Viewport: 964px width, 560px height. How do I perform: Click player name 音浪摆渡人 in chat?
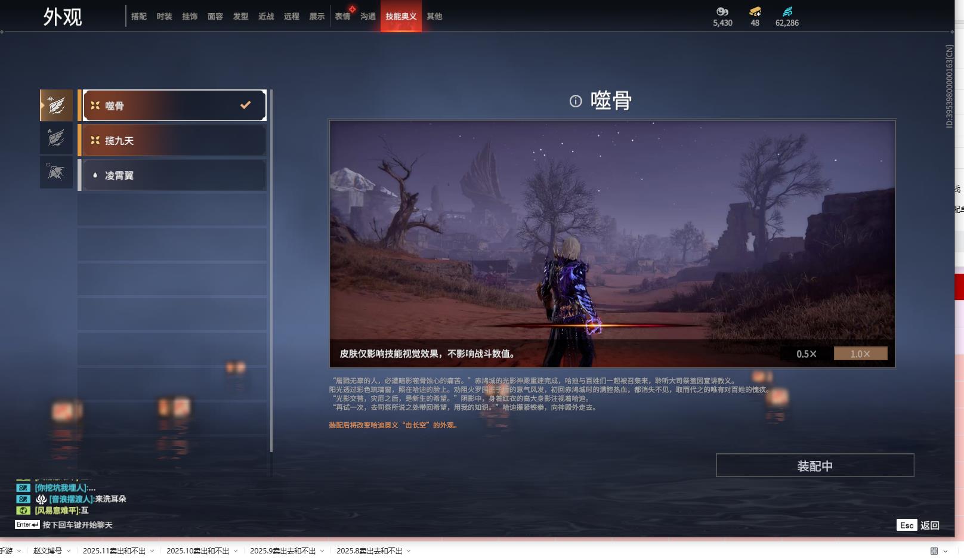[x=71, y=499]
